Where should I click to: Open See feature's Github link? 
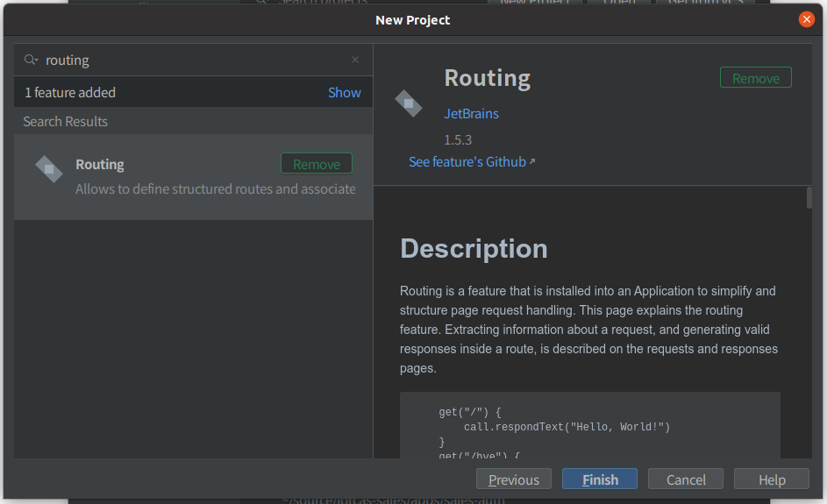click(x=472, y=162)
